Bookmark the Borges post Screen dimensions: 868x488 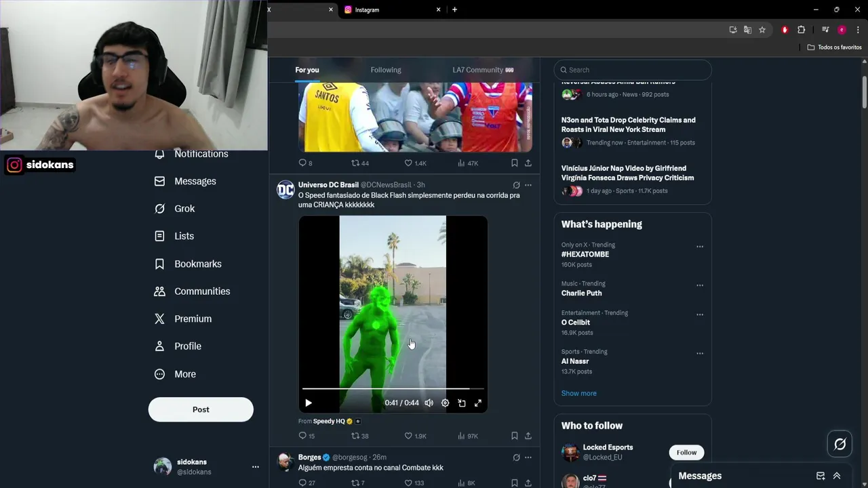[514, 483]
